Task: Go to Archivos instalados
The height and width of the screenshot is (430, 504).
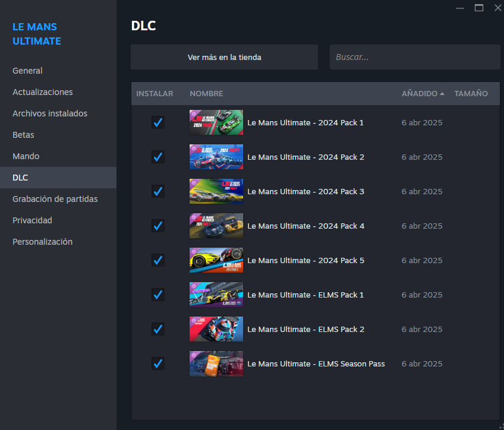Action: pos(50,113)
